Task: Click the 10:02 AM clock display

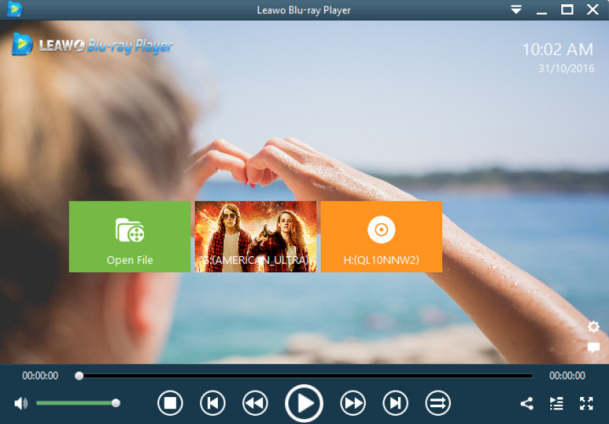Action: 558,50
